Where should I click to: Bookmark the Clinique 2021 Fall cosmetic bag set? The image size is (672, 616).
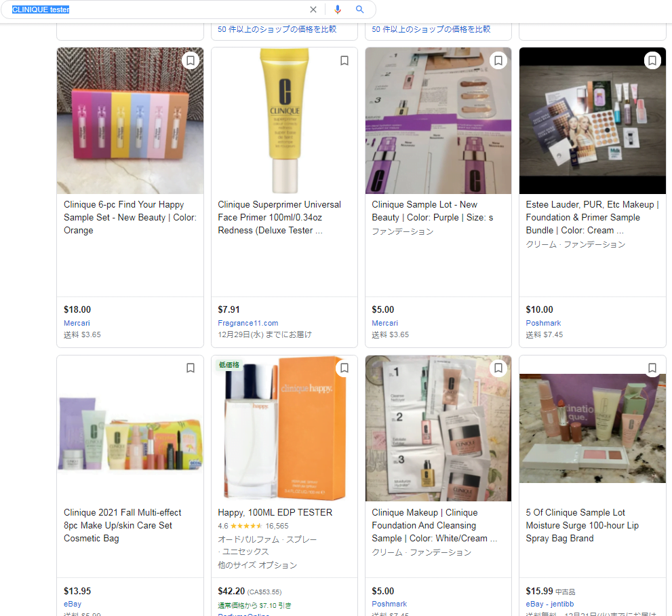pyautogui.click(x=191, y=368)
